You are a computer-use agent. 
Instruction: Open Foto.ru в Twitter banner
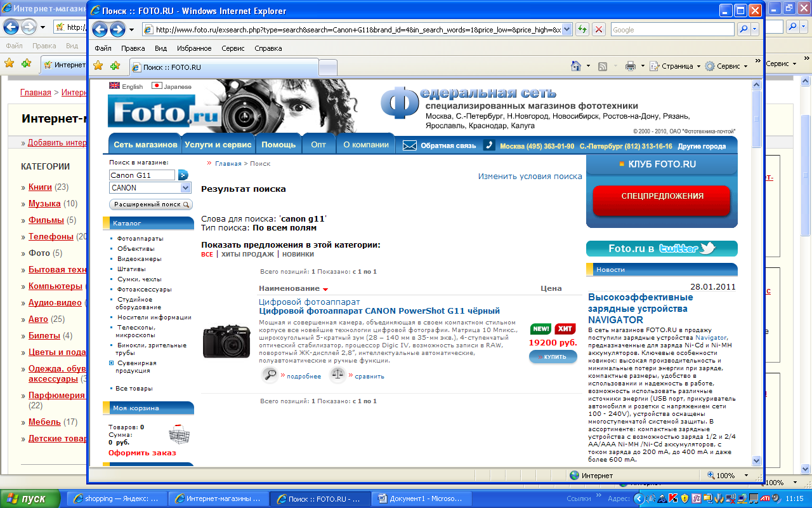click(662, 248)
